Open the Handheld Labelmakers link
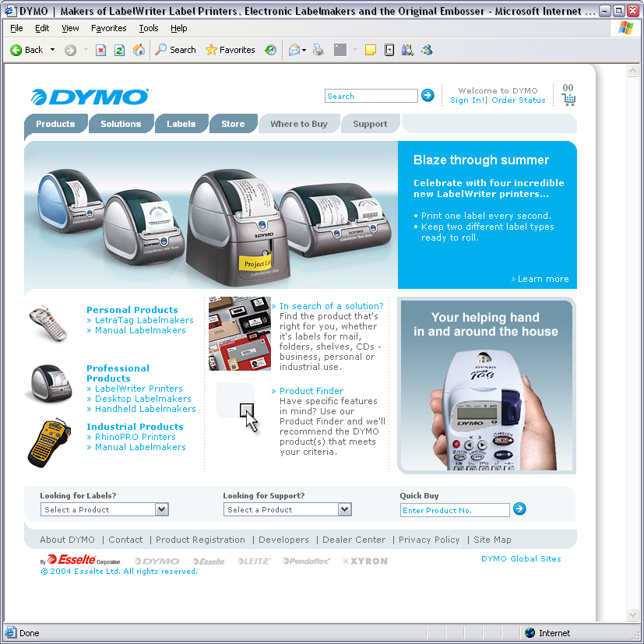The width and height of the screenshot is (644, 644). pos(146,409)
